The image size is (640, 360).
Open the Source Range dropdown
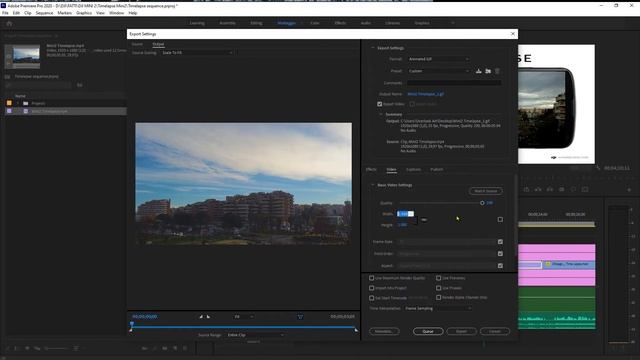256,335
